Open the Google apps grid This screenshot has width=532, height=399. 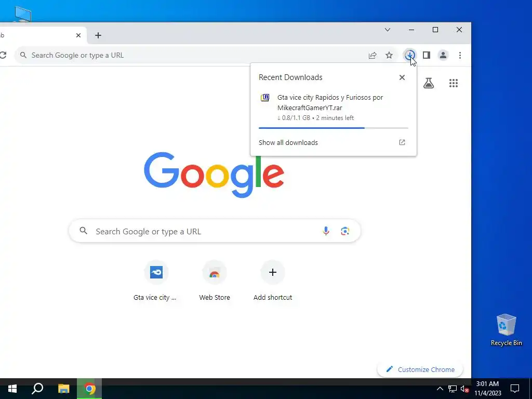point(454,83)
